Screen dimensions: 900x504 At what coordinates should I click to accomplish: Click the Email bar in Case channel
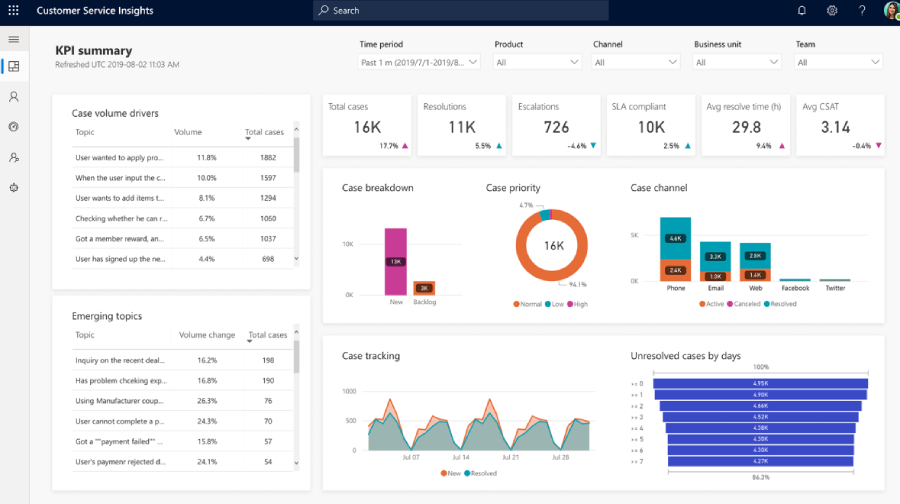click(715, 262)
